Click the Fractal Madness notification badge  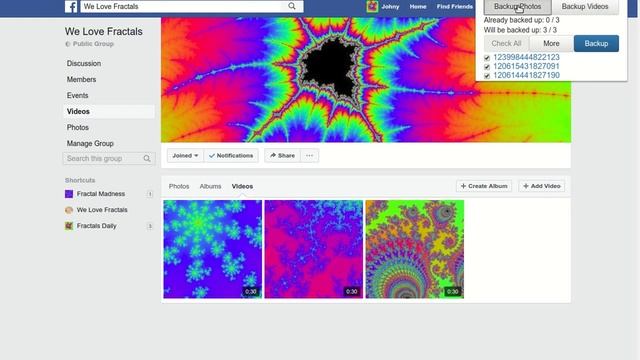pos(150,194)
